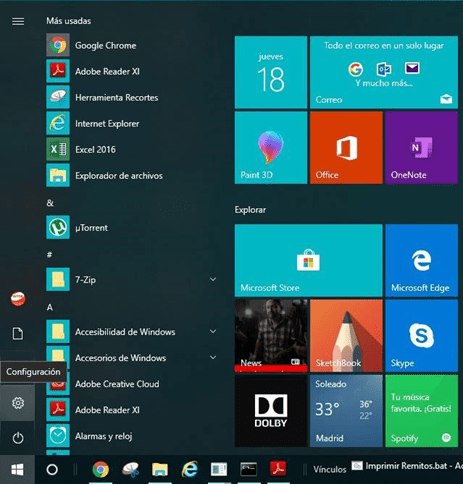Expand the 7-Zip folder chevron
This screenshot has height=484, width=463.
(x=213, y=279)
